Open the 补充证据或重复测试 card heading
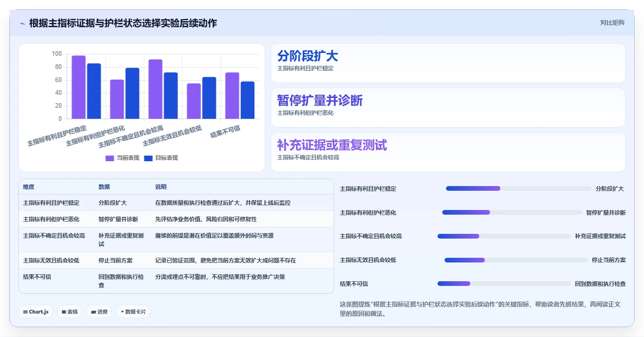Viewport: 644px width, 337px height. coord(332,145)
